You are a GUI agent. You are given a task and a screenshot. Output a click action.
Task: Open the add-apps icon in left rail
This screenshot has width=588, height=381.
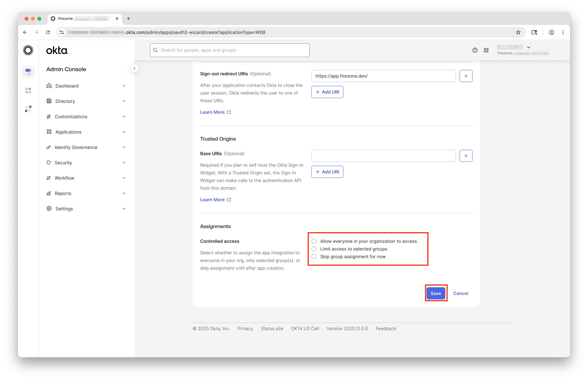point(28,90)
